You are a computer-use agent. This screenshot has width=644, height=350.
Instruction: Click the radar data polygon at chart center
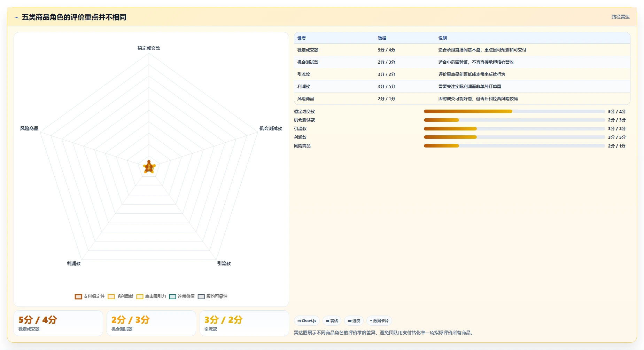coord(149,167)
